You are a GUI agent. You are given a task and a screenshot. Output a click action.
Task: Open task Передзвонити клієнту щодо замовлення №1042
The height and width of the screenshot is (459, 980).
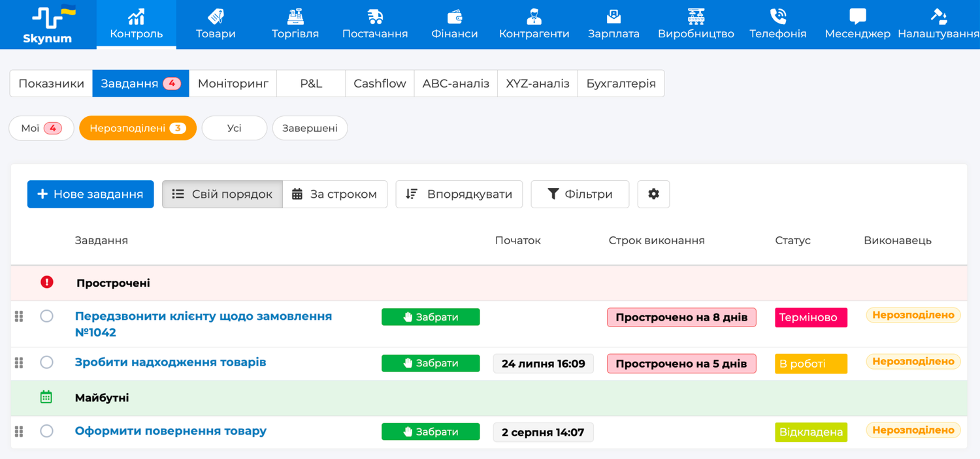coord(203,324)
